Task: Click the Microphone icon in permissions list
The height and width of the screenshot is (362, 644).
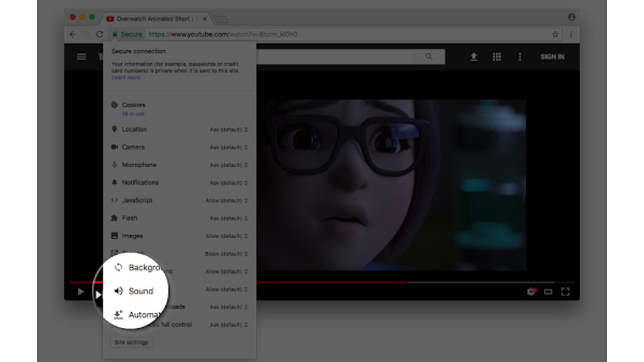Action: pyautogui.click(x=114, y=165)
